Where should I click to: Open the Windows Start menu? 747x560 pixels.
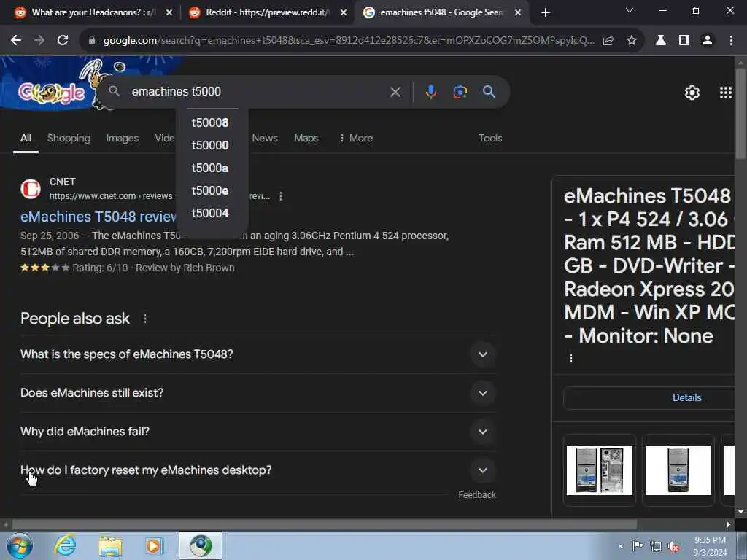(20, 545)
